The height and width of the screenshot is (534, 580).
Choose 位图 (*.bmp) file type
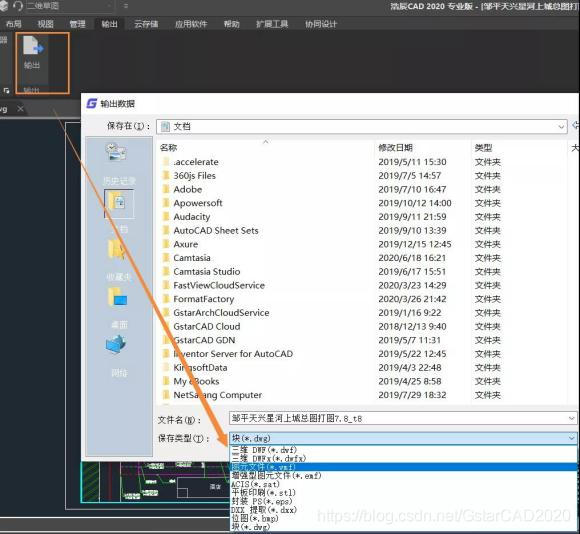403,518
